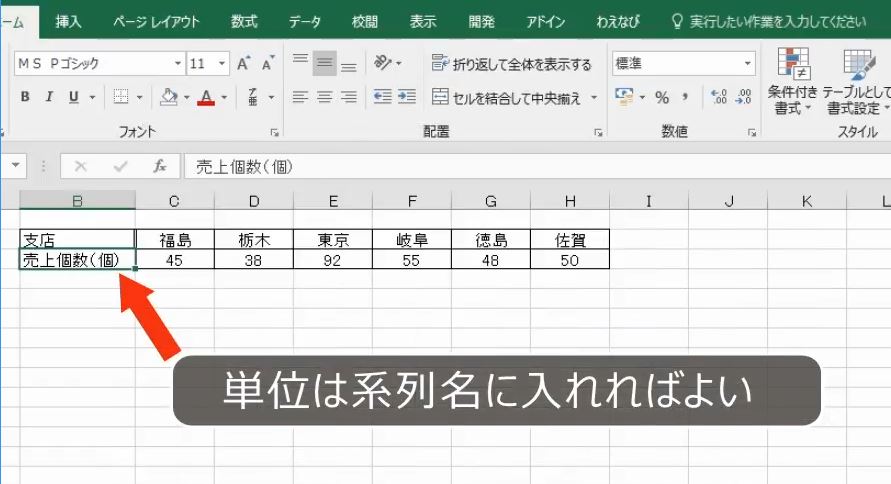The height and width of the screenshot is (484, 891).
Task: Open merge cells dropdown arrow
Action: pos(594,98)
